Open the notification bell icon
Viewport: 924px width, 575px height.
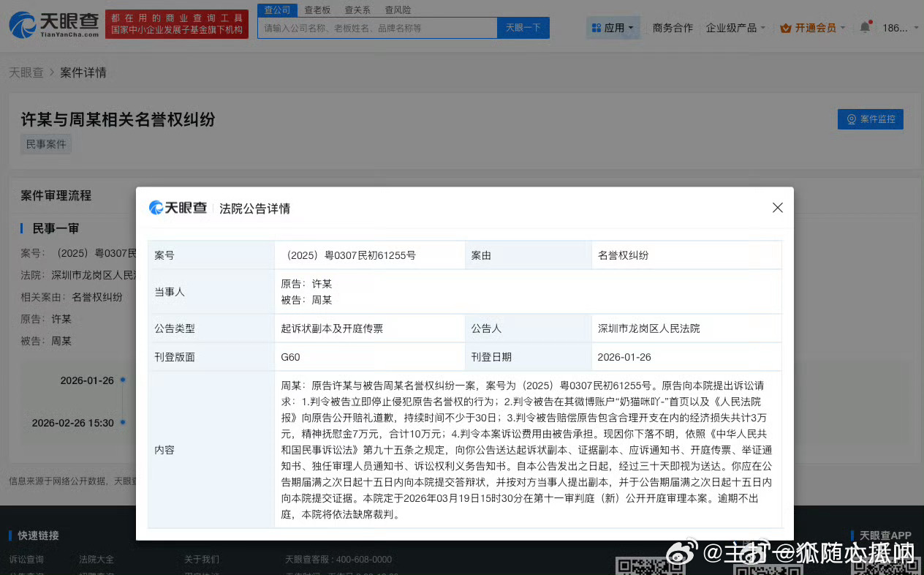865,27
